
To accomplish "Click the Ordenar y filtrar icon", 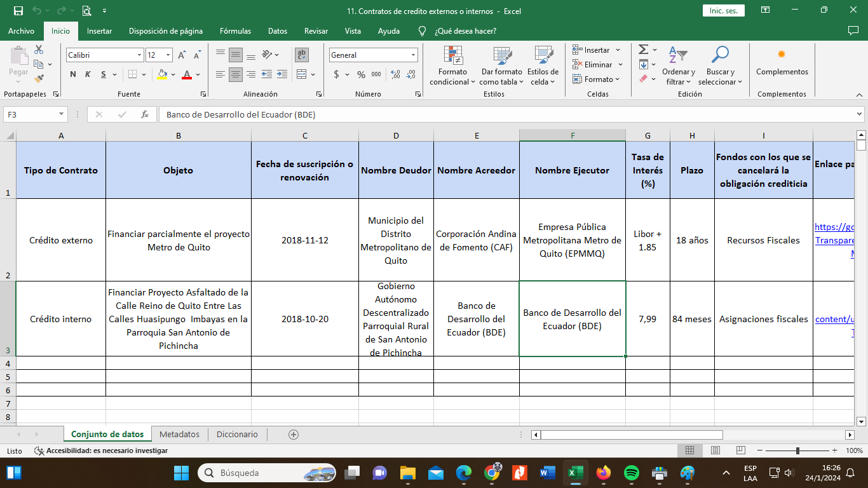I will tap(678, 56).
